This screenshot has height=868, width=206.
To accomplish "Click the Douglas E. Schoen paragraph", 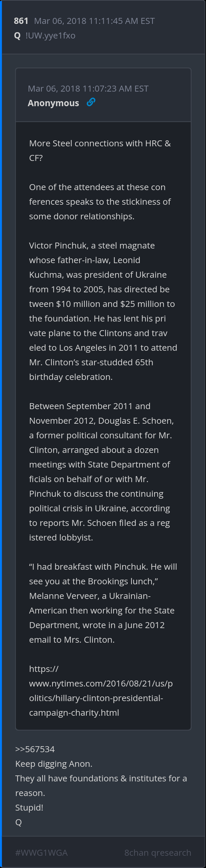I will click(101, 471).
